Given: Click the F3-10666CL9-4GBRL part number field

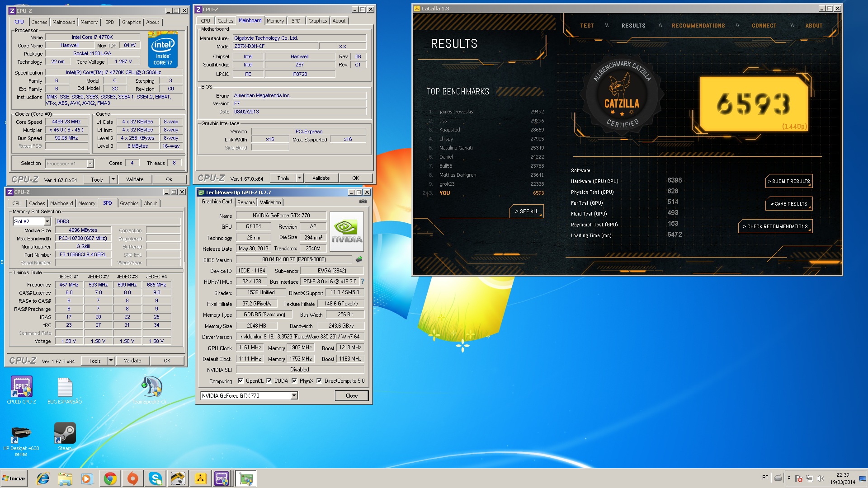Looking at the screenshot, I should 83,254.
